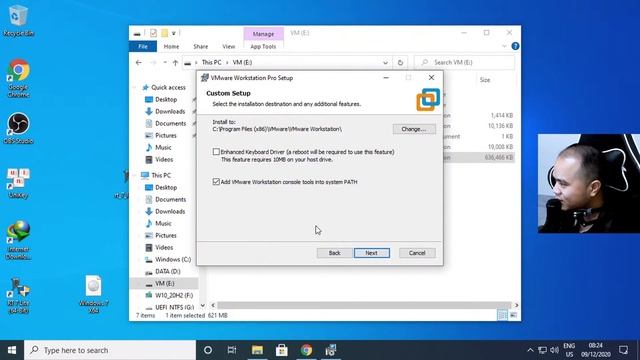Image resolution: width=640 pixels, height=360 pixels.
Task: Cancel the VMware setup
Action: click(x=417, y=253)
